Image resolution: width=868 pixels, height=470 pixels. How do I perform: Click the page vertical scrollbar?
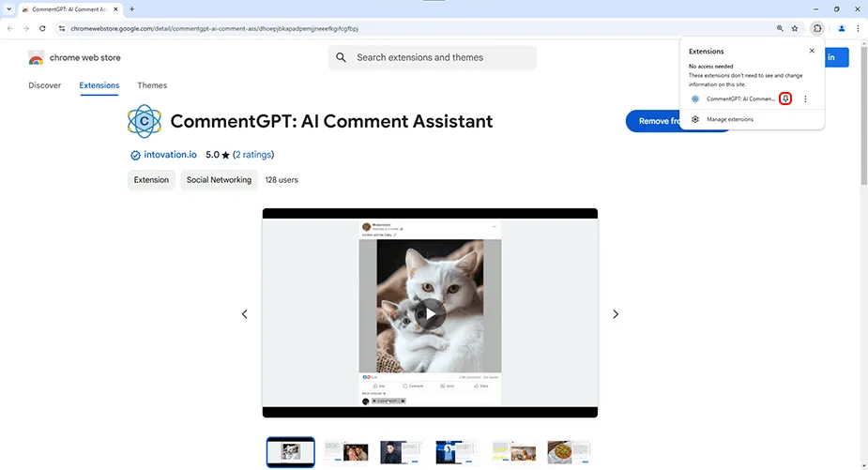click(x=863, y=116)
